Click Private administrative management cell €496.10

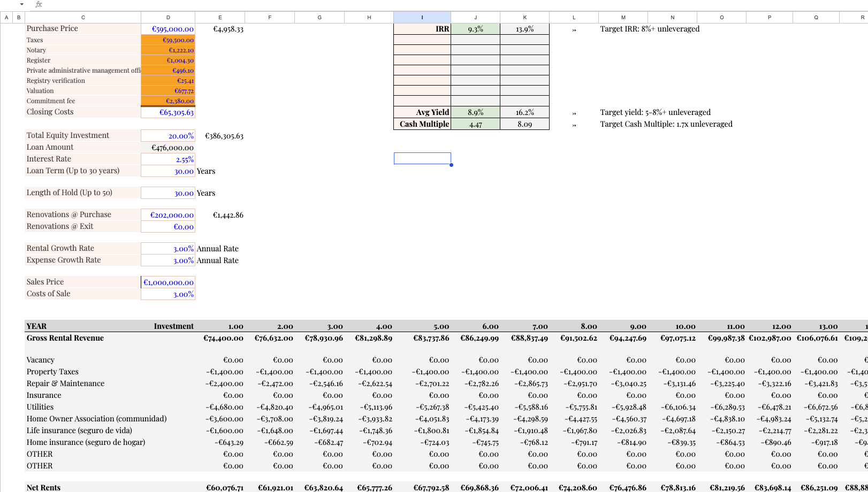coord(168,71)
